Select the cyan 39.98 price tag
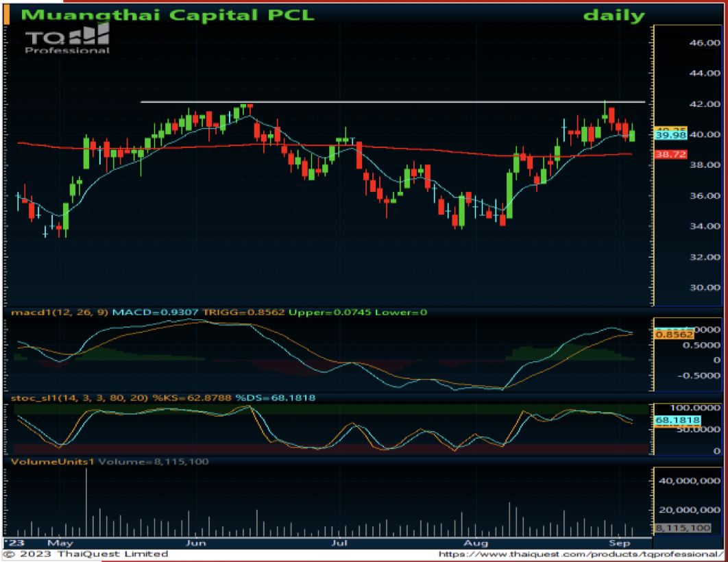 (x=670, y=135)
